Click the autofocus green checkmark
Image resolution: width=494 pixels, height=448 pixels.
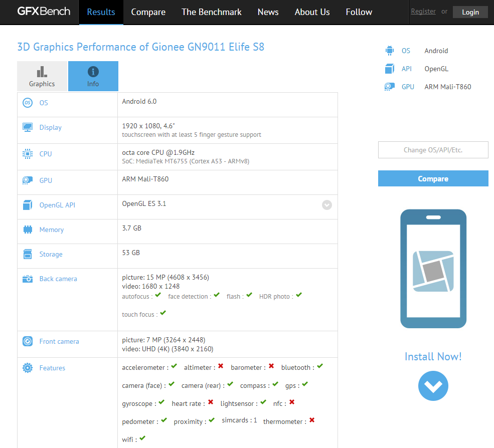point(158,295)
